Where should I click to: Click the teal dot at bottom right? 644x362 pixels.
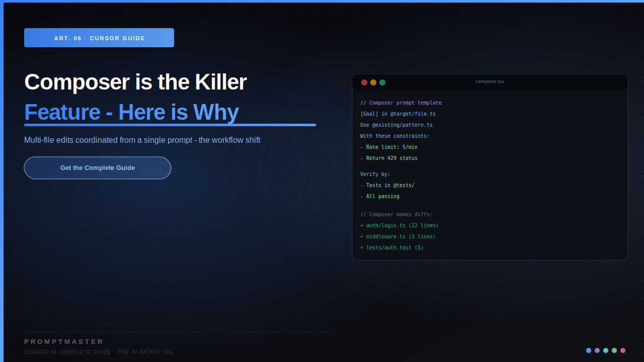point(606,350)
